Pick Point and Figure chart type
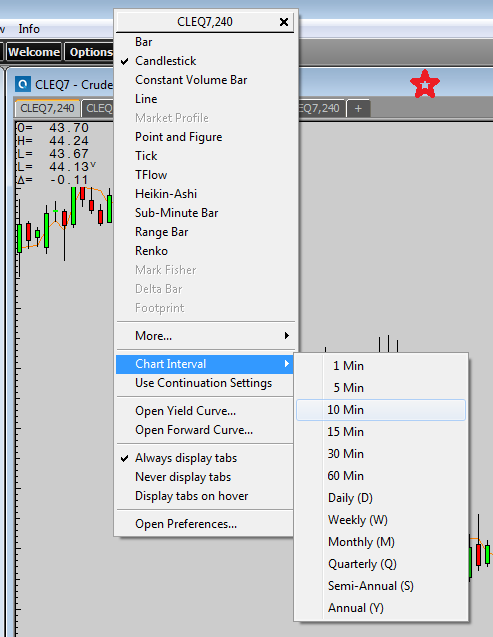 click(x=205, y=137)
